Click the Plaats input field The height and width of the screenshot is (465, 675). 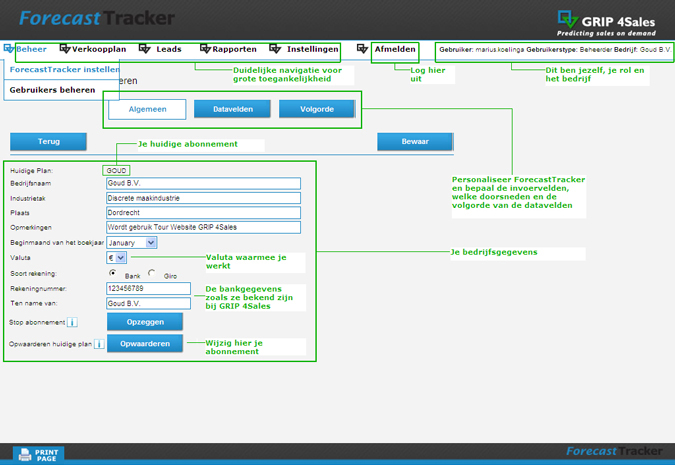tap(203, 213)
